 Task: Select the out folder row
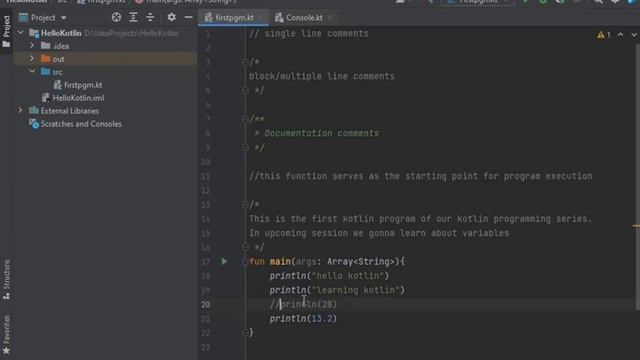(x=105, y=59)
